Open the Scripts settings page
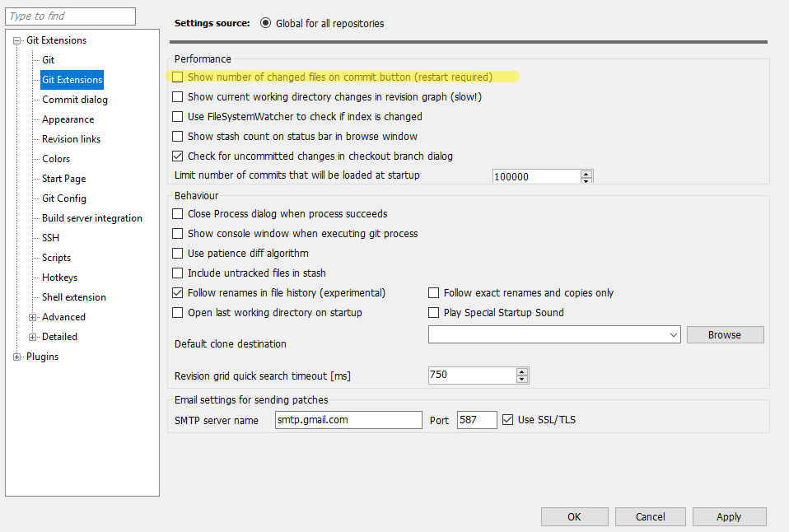The width and height of the screenshot is (789, 532). (x=55, y=257)
